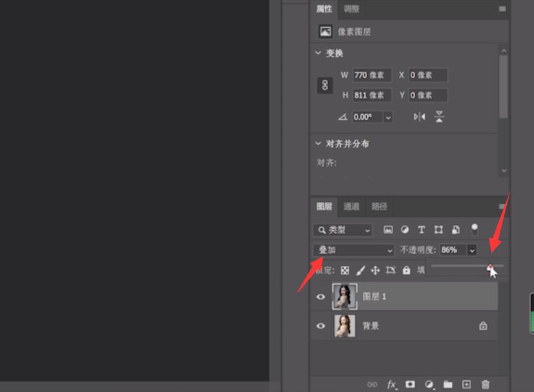This screenshot has height=392, width=534.
Task: Collapse the 变换 section
Action: point(318,52)
